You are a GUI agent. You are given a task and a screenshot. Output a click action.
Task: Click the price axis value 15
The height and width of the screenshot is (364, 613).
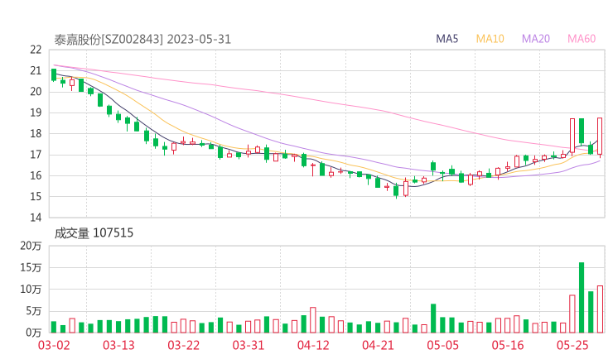tap(36, 197)
